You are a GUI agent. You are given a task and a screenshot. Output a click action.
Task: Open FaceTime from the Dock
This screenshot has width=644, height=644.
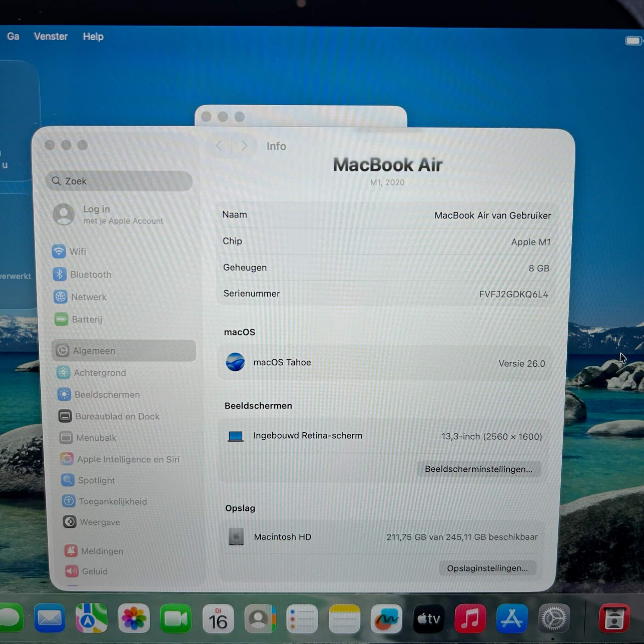[x=176, y=618]
